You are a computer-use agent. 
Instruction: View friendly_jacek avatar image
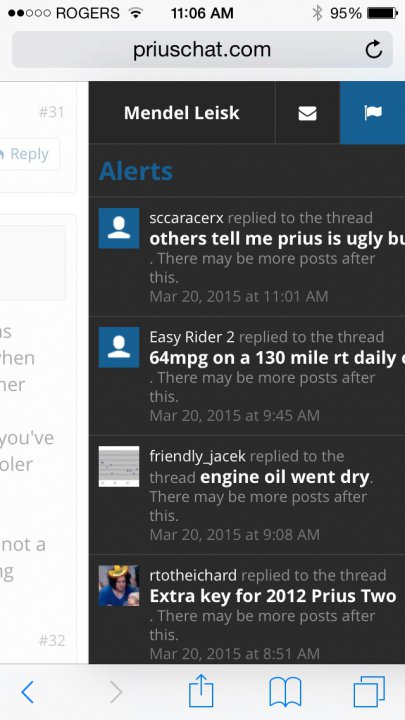[x=119, y=466]
